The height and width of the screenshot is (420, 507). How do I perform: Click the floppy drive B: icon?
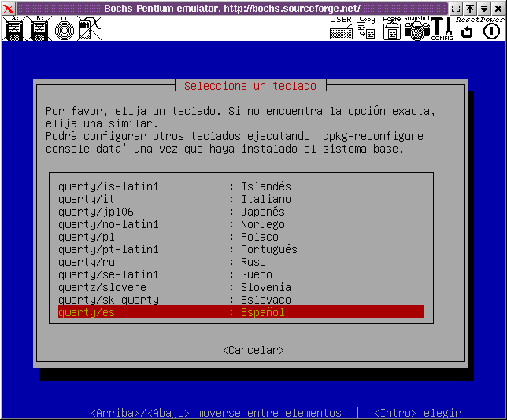click(40, 29)
